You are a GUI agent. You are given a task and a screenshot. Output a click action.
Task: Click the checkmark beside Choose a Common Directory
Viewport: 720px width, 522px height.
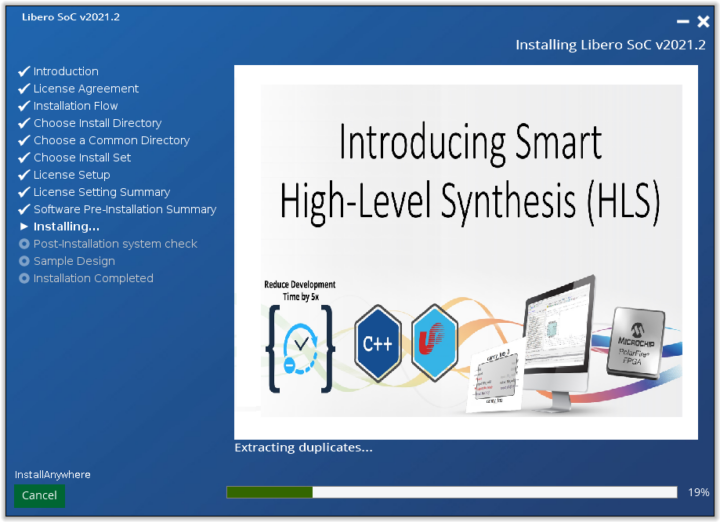click(x=24, y=140)
